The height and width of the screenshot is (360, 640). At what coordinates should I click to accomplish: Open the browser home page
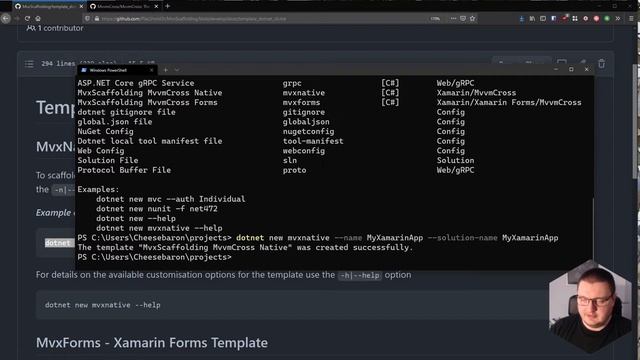point(38,18)
